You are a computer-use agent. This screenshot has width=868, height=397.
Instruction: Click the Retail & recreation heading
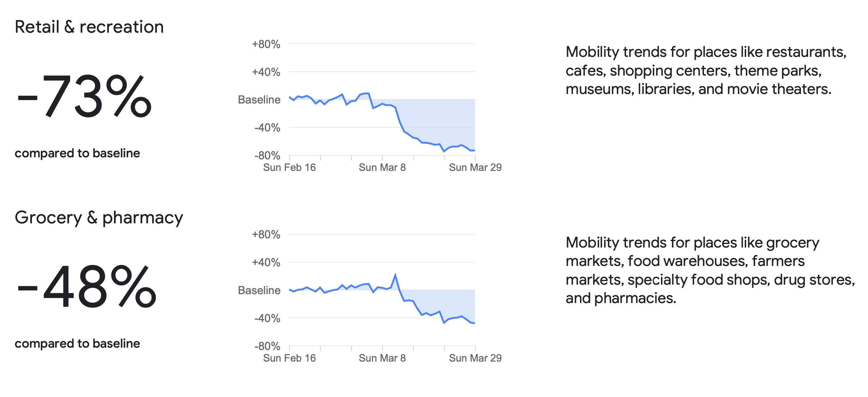click(x=89, y=27)
